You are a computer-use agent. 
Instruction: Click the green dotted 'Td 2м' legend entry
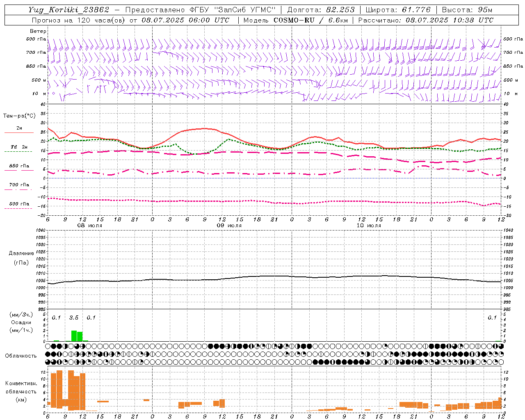pos(19,149)
